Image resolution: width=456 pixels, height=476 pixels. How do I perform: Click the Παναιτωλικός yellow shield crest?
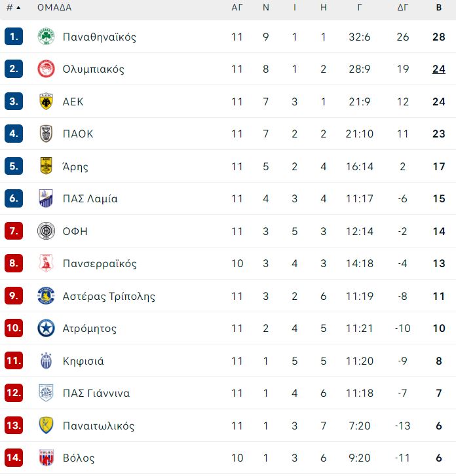pyautogui.click(x=46, y=426)
